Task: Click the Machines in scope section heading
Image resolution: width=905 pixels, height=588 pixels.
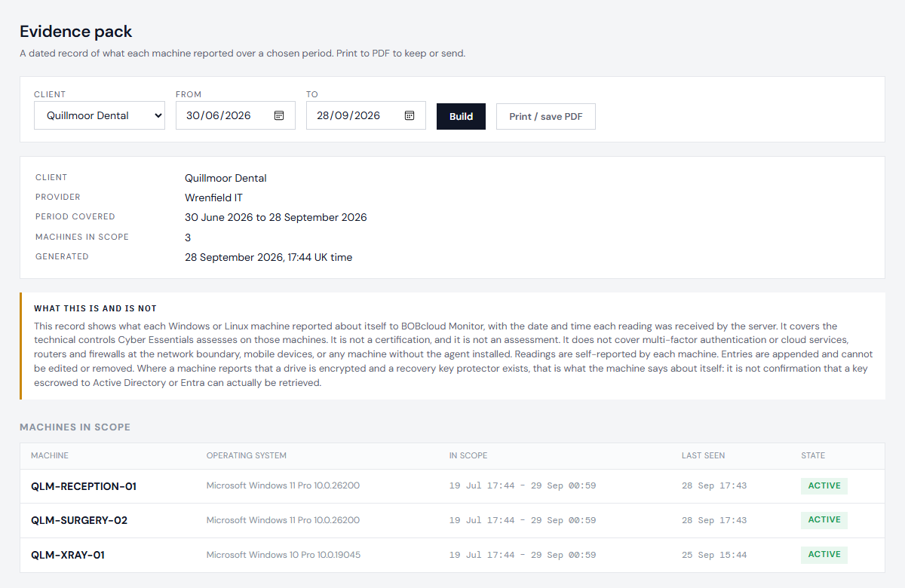Action: tap(75, 427)
